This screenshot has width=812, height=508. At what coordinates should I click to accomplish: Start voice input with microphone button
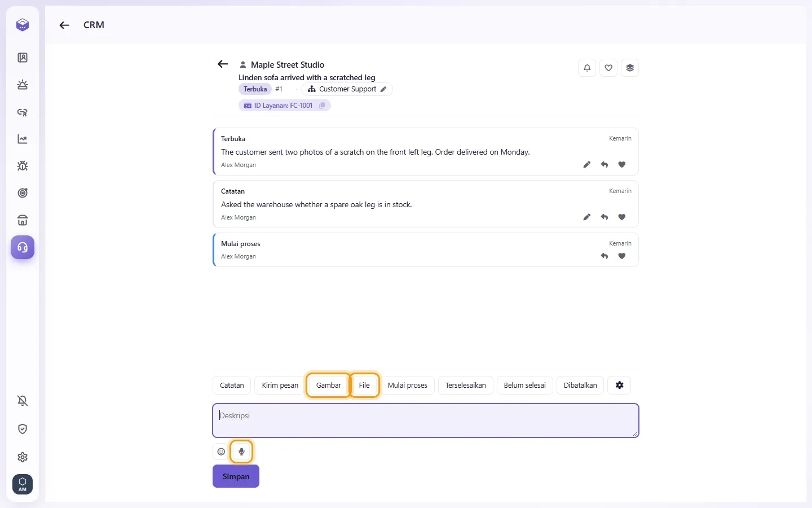coord(242,452)
